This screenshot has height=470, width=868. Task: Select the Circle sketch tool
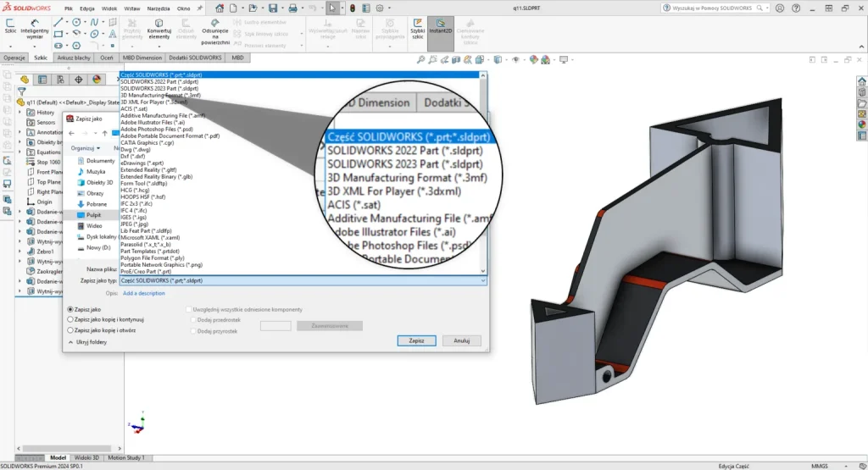click(76, 22)
